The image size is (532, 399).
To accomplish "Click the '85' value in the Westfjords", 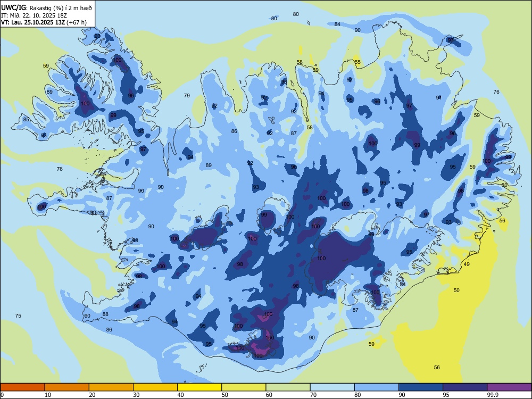I will click(x=26, y=119).
